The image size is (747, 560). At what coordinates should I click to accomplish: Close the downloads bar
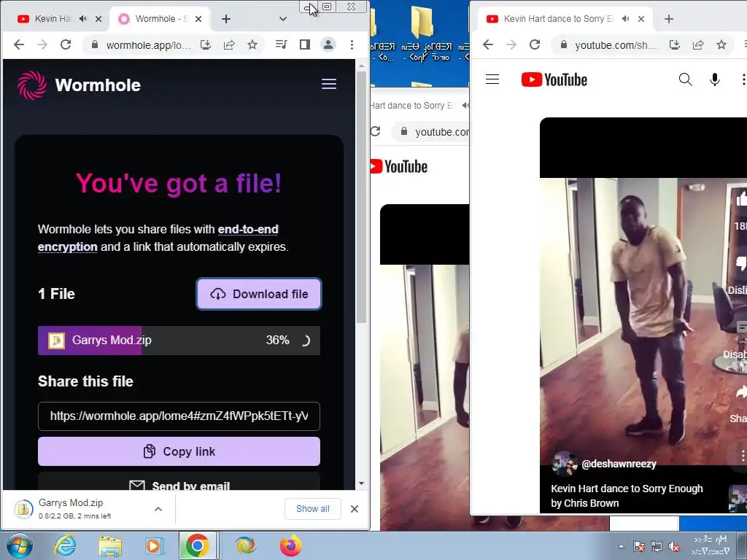355,509
